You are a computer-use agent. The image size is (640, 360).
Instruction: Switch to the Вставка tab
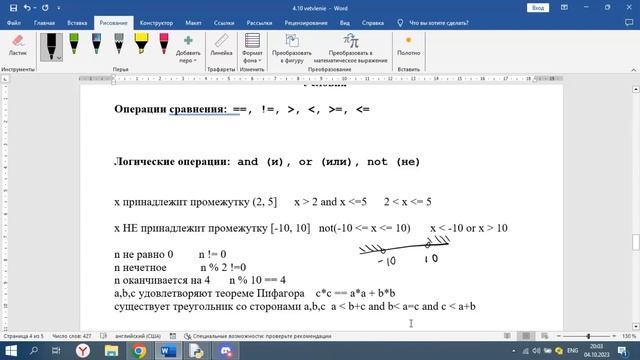point(77,23)
